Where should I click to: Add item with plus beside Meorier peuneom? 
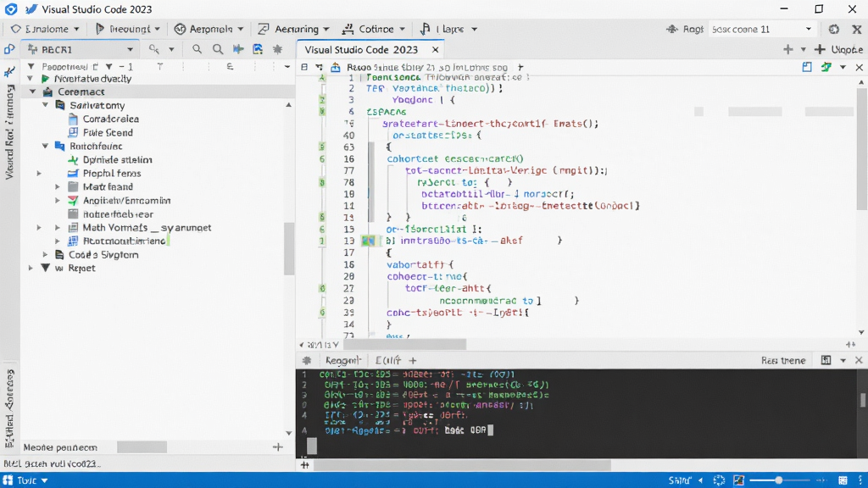(278, 447)
